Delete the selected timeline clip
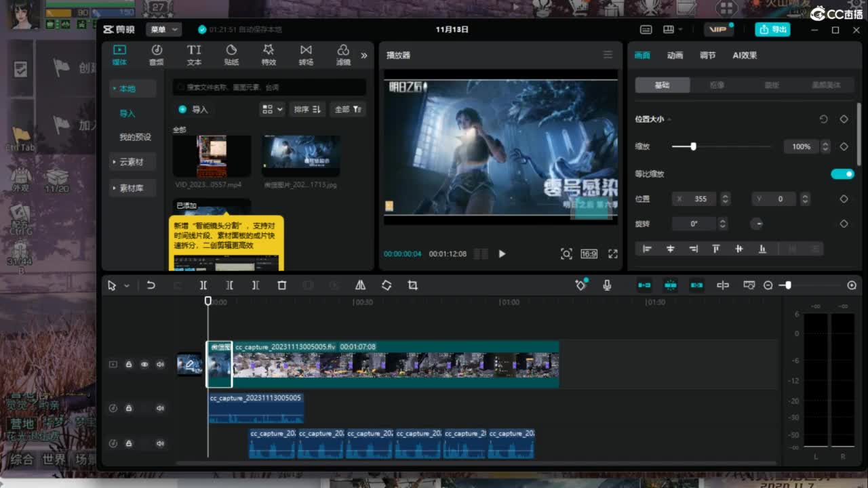 point(282,285)
